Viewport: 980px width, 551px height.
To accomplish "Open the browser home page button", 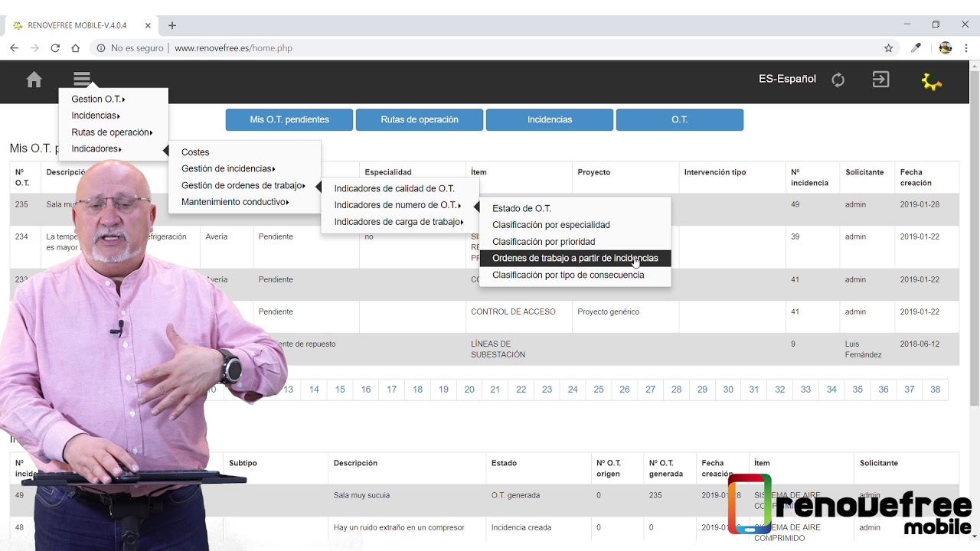I will 75,47.
